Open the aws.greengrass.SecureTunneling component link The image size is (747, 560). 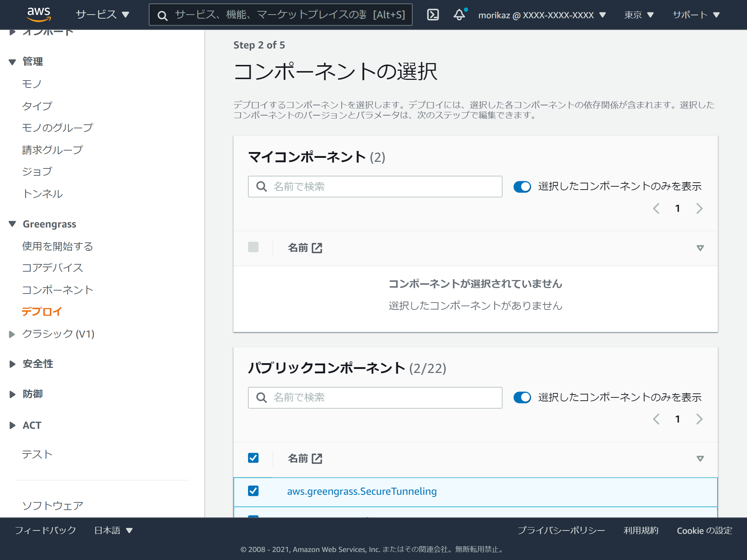pos(362,491)
